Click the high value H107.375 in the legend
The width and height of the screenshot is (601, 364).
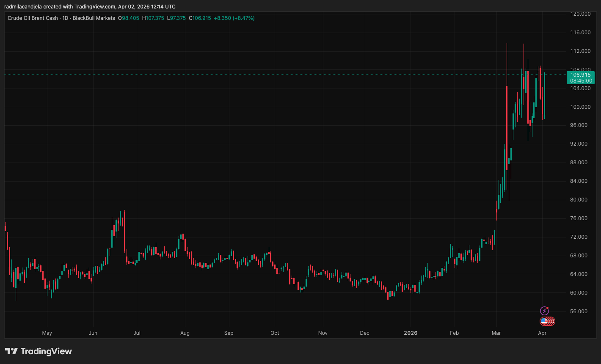click(x=153, y=18)
